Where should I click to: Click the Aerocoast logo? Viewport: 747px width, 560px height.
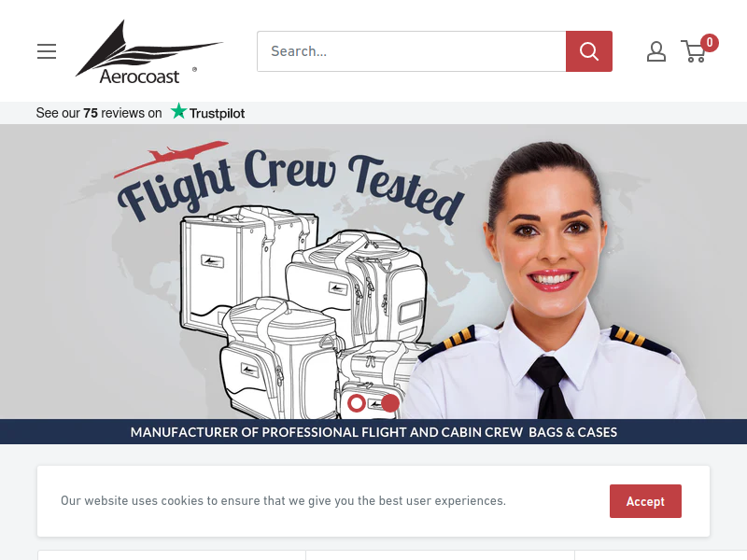pos(149,52)
